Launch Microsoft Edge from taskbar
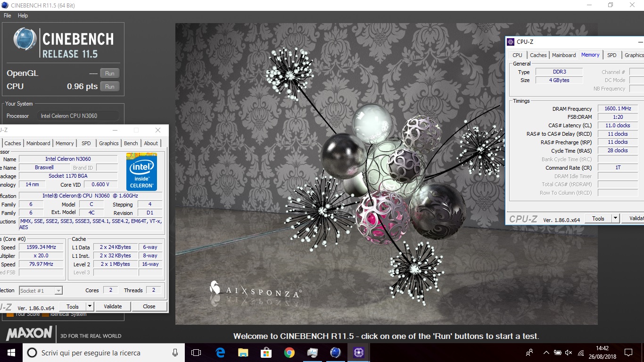 220,353
